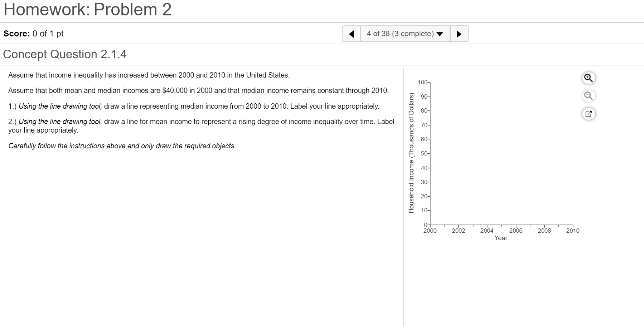This screenshot has width=644, height=326.
Task: Click the graph origin where both axes meet
Action: click(430, 225)
